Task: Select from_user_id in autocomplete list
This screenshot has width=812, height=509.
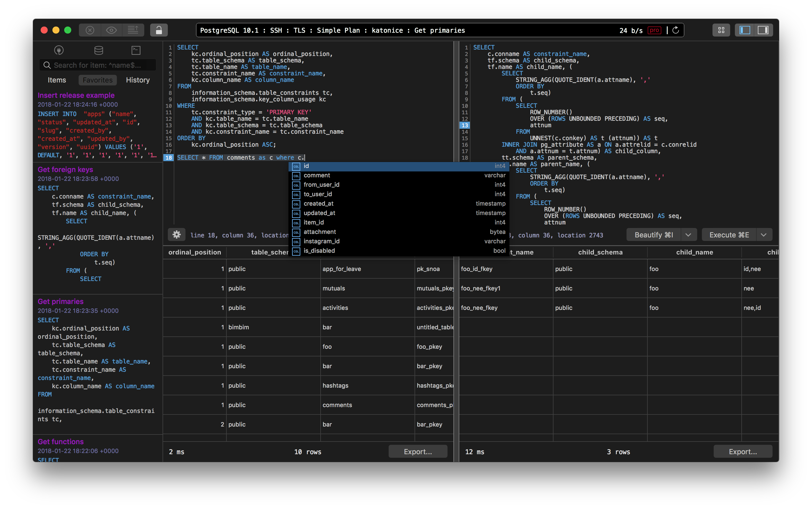Action: tap(321, 185)
